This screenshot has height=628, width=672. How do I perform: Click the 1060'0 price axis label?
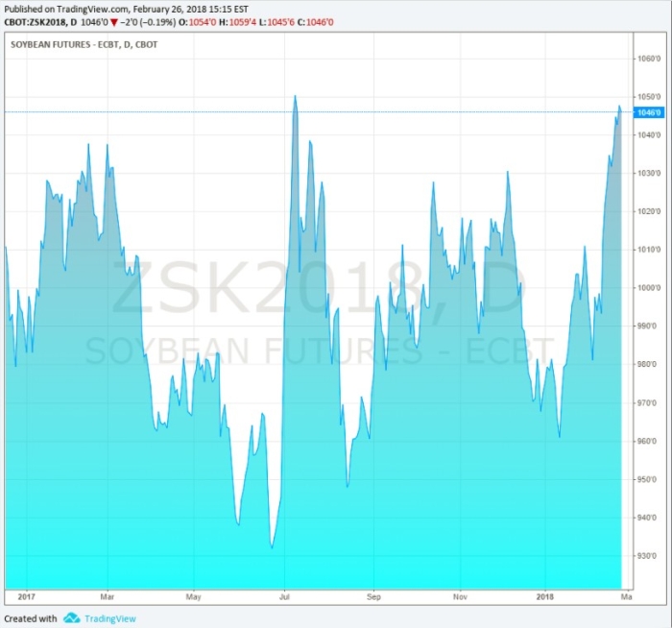coord(649,59)
